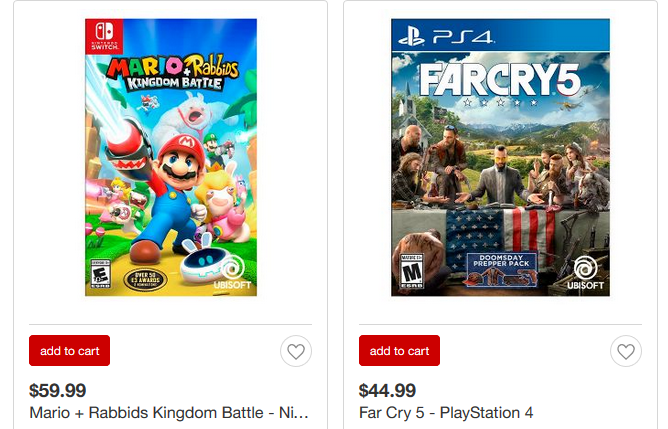Click the FARCRY5 title text on the cover
This screenshot has height=429, width=668.
click(500, 82)
